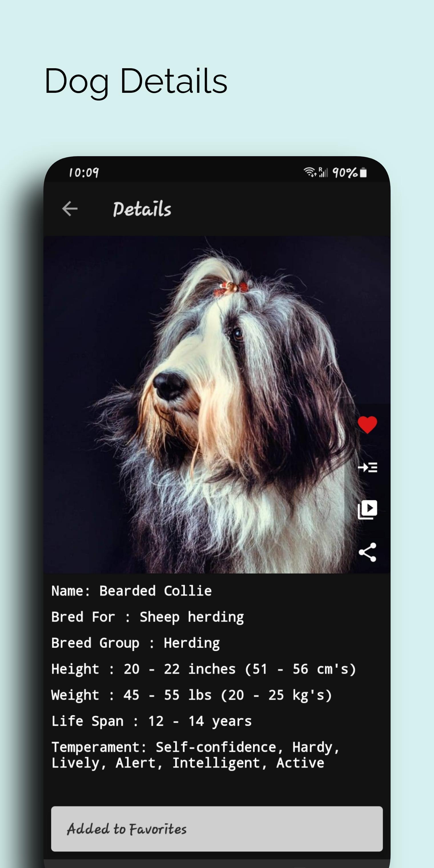Tap the 10:09 clock in status bar

pyautogui.click(x=84, y=173)
